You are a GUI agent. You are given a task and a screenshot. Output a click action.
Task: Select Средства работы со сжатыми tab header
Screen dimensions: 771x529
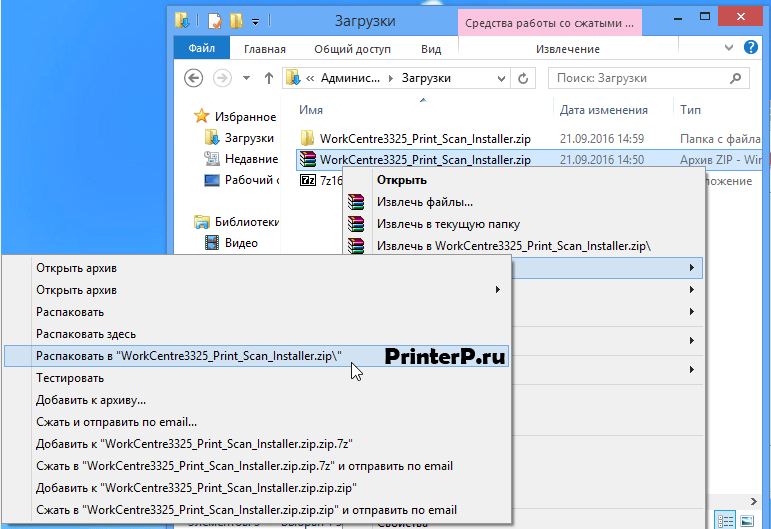coord(550,23)
